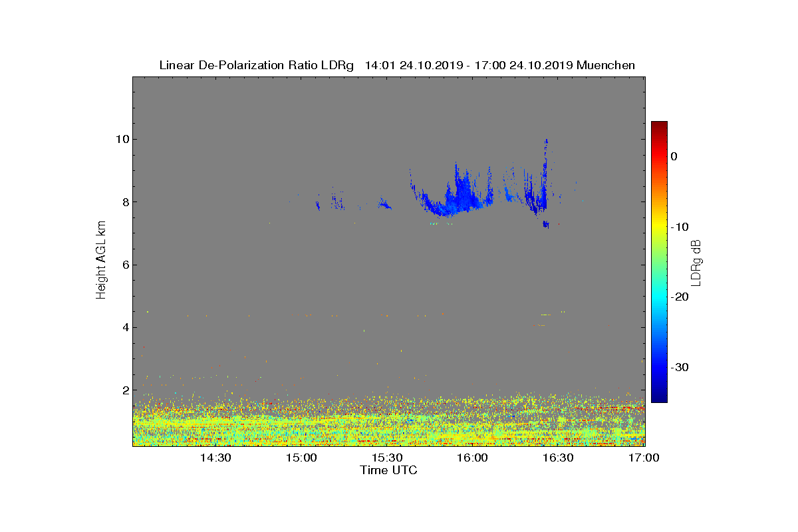Click the colorbar value label -30
Image resolution: width=798 pixels, height=532 pixels.
(680, 368)
